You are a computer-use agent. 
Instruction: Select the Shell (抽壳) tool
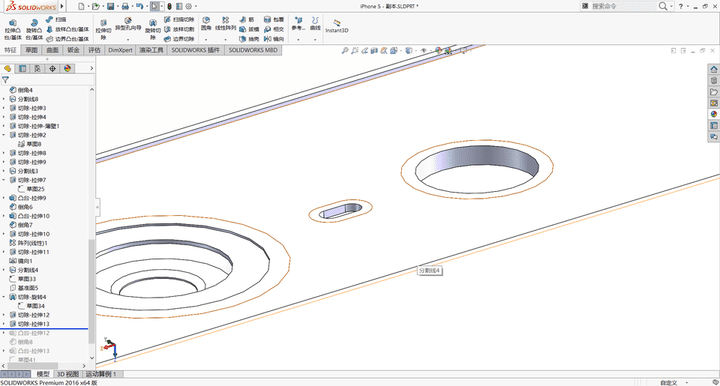coord(249,39)
